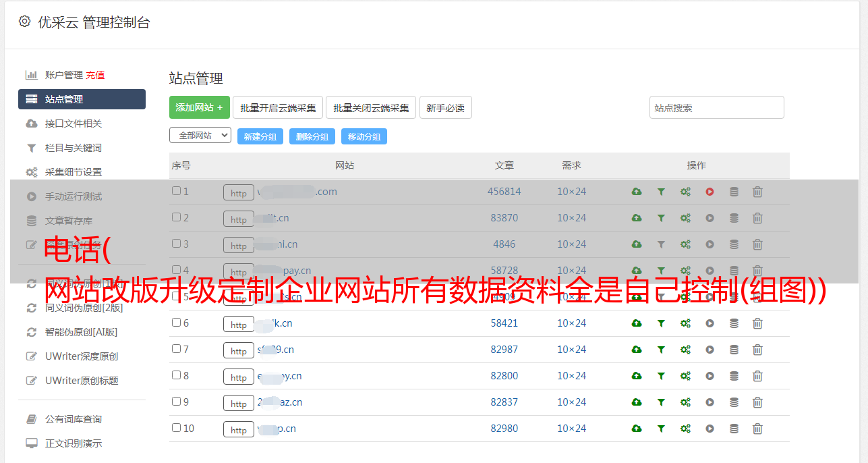
Task: Click the http protocol button in row 6
Action: [x=239, y=325]
